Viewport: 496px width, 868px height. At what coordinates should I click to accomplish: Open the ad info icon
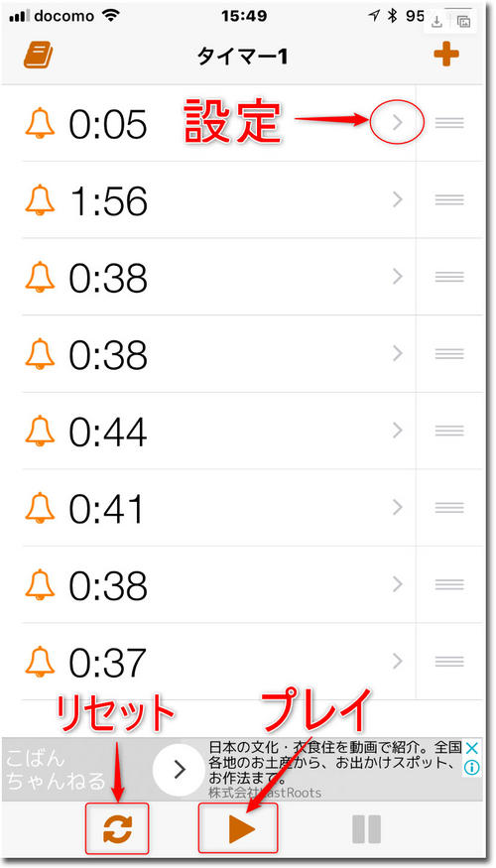[471, 767]
